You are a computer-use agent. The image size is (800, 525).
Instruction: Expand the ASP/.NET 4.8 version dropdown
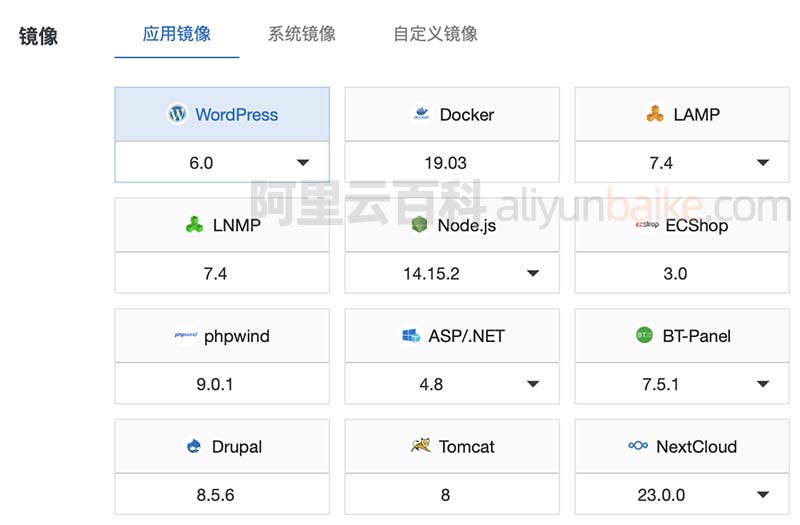[533, 384]
